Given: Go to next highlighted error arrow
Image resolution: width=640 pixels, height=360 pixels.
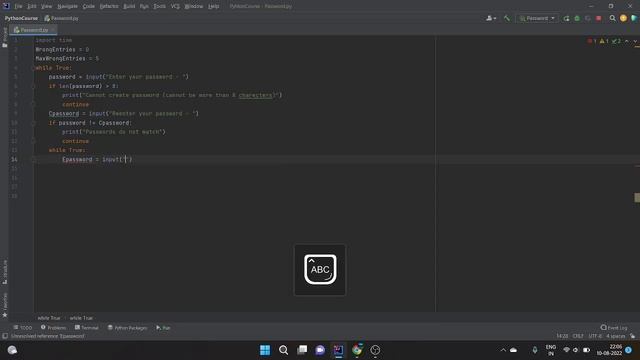Looking at the screenshot, I should [x=635, y=41].
